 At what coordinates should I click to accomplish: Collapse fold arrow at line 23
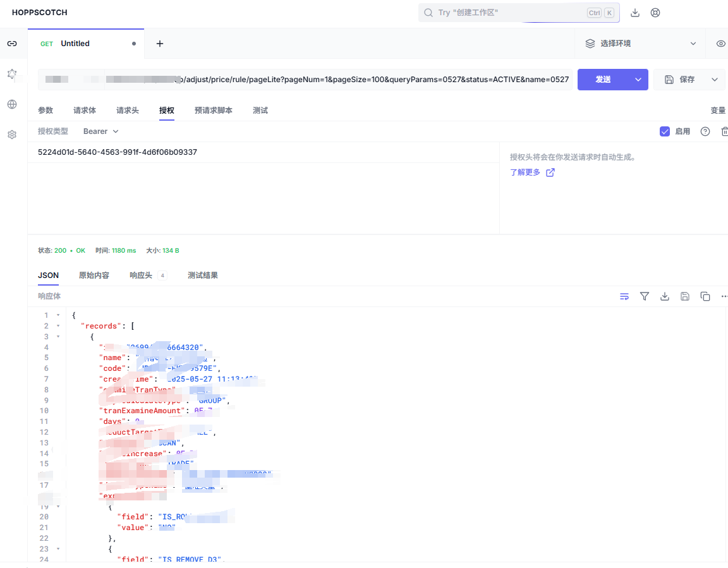(58, 549)
